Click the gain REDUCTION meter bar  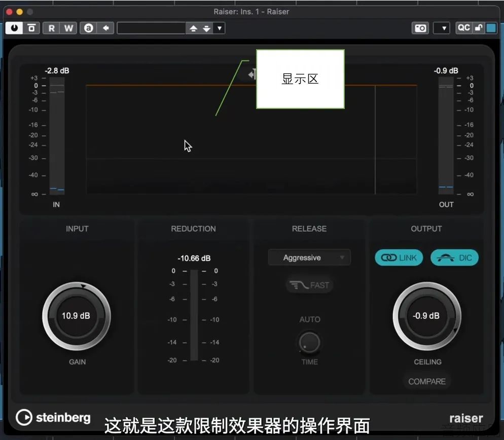pos(194,315)
